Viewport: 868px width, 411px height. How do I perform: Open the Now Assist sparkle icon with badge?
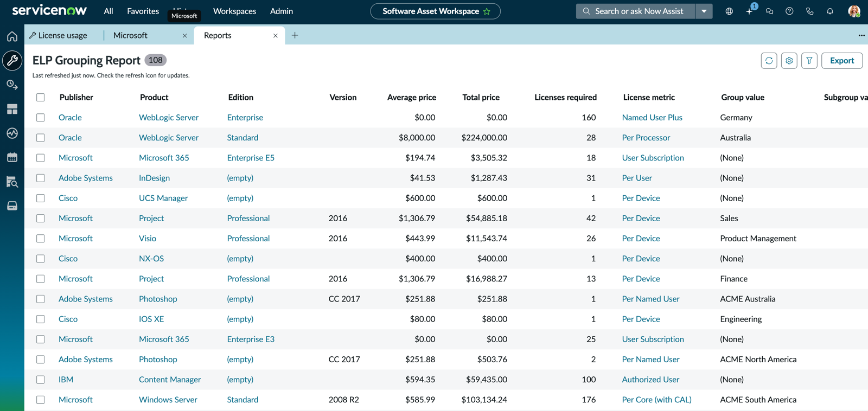click(x=750, y=11)
